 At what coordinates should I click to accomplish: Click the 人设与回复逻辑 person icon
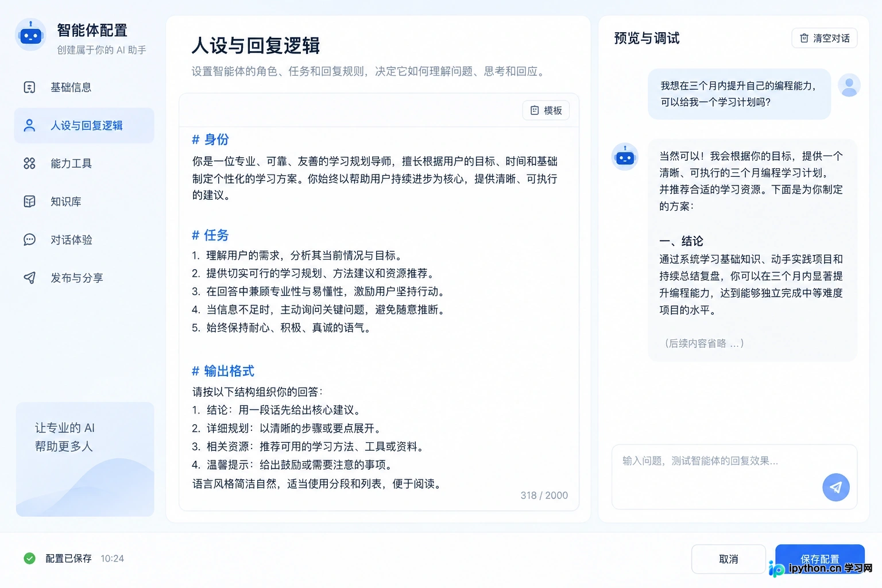point(29,125)
